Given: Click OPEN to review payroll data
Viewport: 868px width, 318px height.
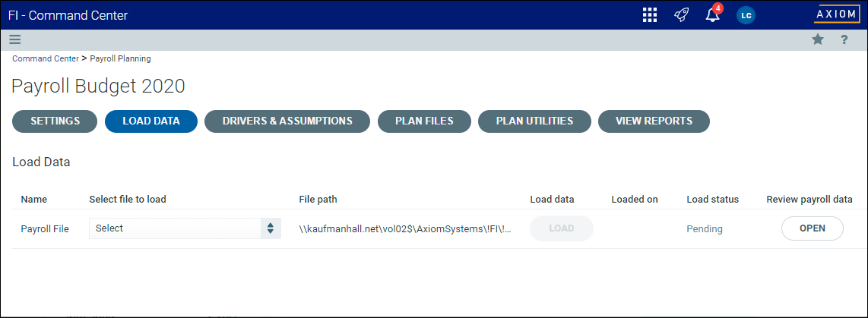Looking at the screenshot, I should [x=812, y=228].
